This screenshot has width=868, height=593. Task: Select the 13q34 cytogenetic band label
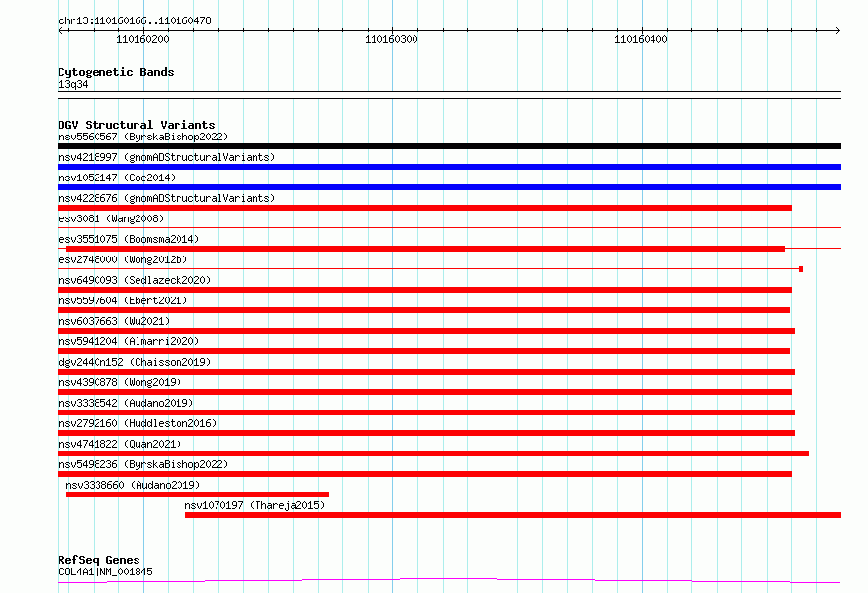(73, 84)
